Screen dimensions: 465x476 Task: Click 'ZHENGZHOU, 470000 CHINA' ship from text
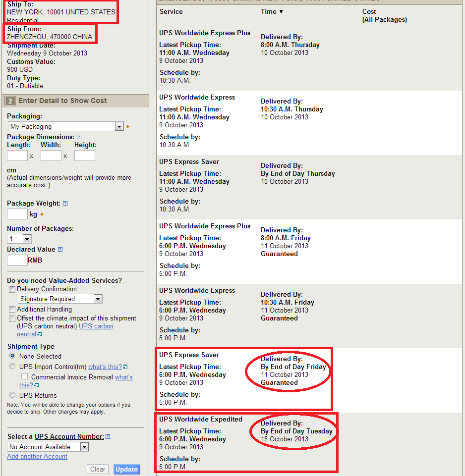click(x=50, y=37)
